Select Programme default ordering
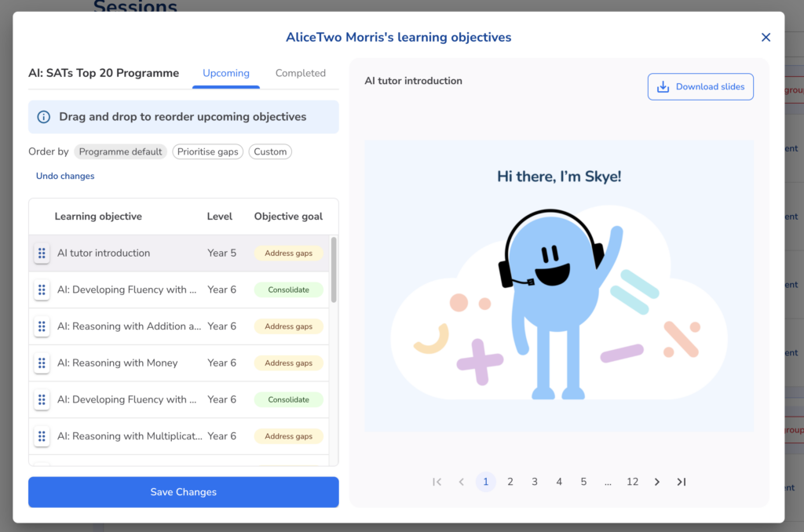The image size is (804, 532). pyautogui.click(x=120, y=151)
